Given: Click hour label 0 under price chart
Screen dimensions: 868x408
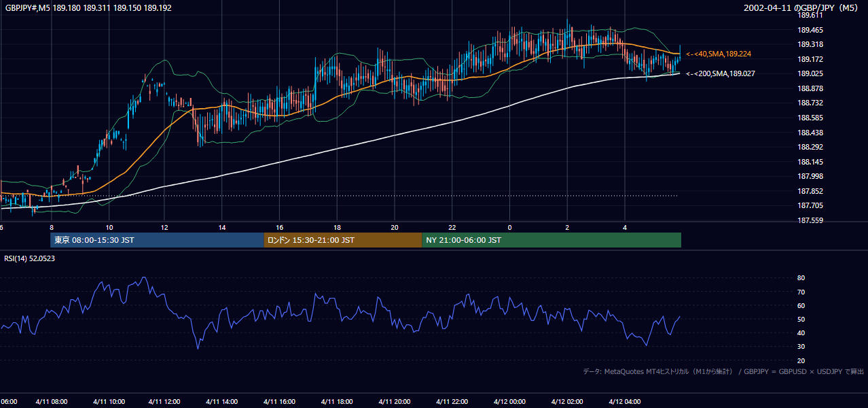Looking at the screenshot, I should coord(509,227).
